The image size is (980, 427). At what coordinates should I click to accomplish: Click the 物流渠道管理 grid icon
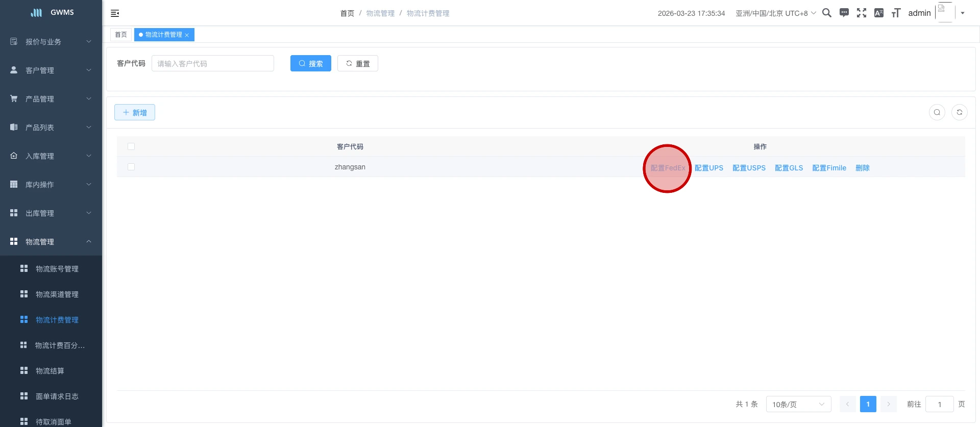tap(24, 294)
